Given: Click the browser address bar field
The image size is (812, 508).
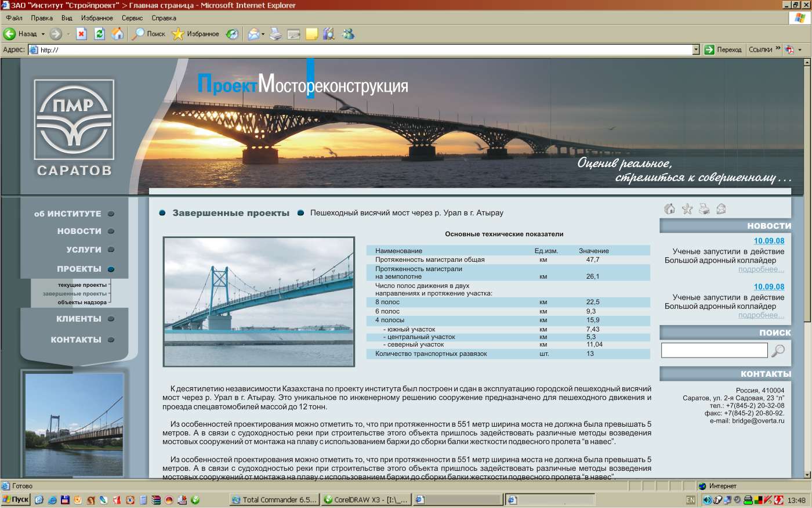Looking at the screenshot, I should pos(364,50).
